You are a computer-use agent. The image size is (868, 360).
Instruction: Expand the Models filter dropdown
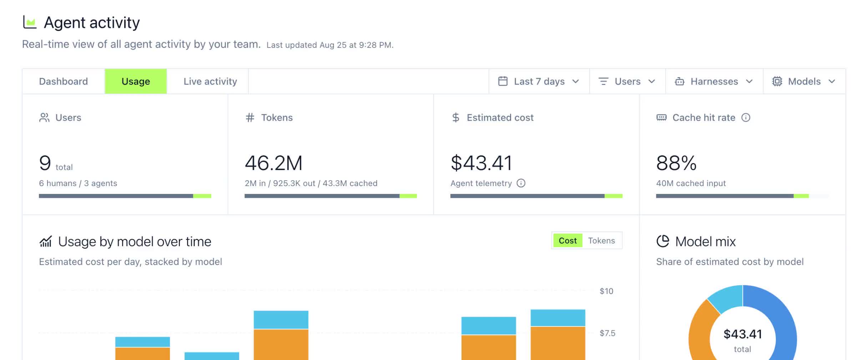click(x=804, y=81)
